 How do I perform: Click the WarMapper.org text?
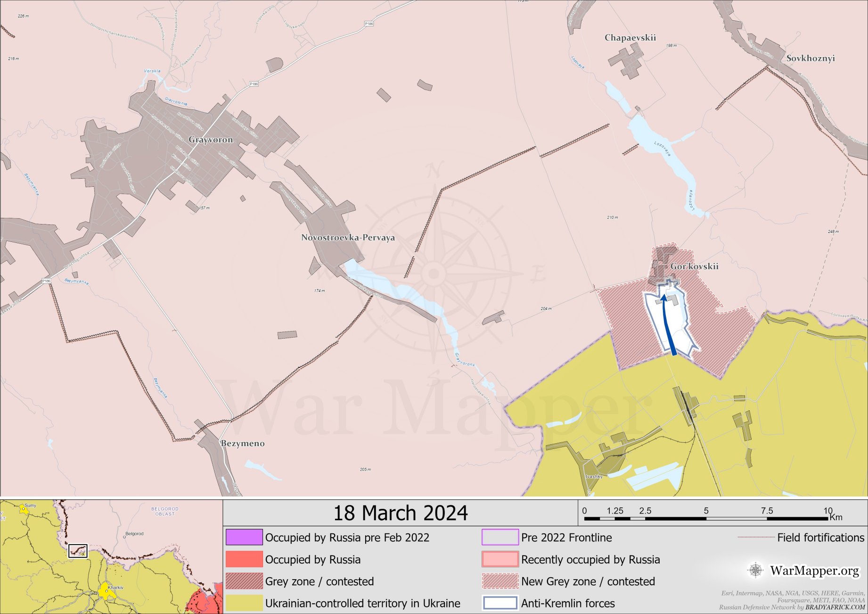click(815, 571)
